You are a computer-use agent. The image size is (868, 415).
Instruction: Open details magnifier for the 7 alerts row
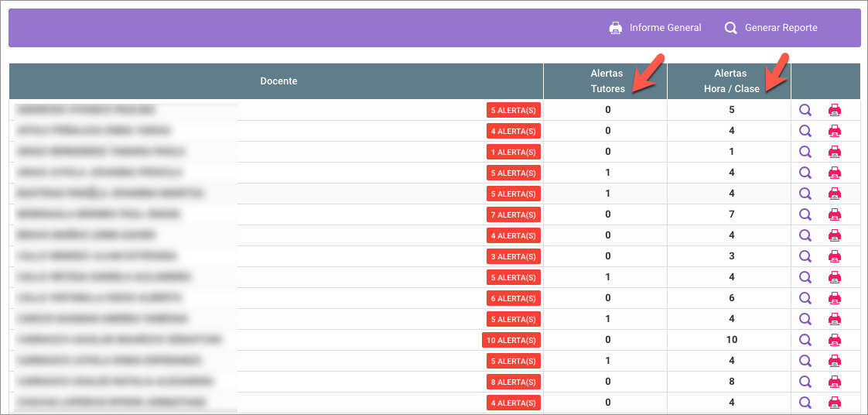coord(805,214)
